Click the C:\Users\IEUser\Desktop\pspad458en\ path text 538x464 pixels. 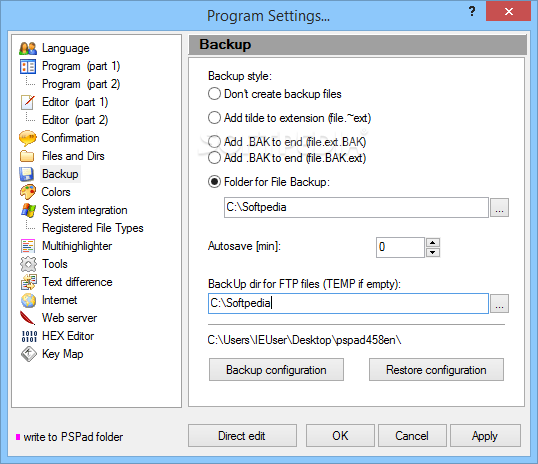304,340
